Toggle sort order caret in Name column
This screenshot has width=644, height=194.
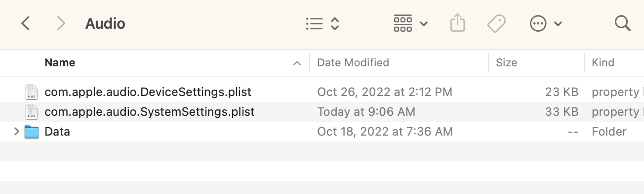pos(297,63)
